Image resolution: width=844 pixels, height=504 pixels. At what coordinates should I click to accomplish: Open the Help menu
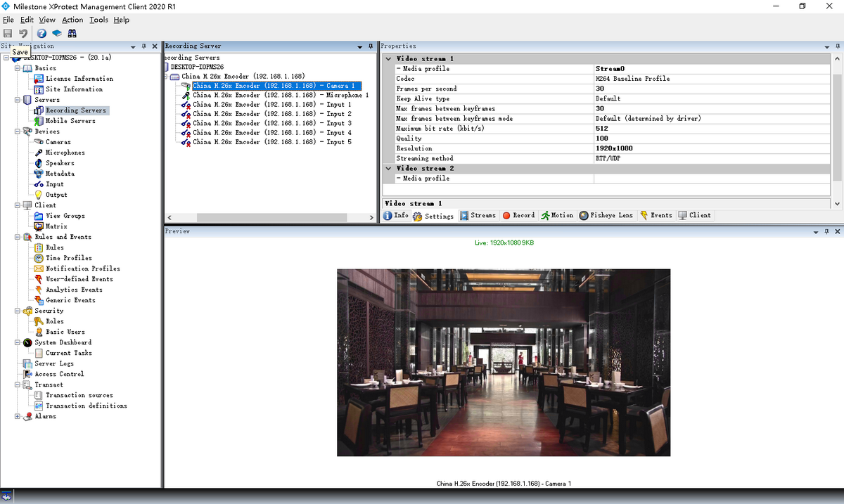pos(122,20)
